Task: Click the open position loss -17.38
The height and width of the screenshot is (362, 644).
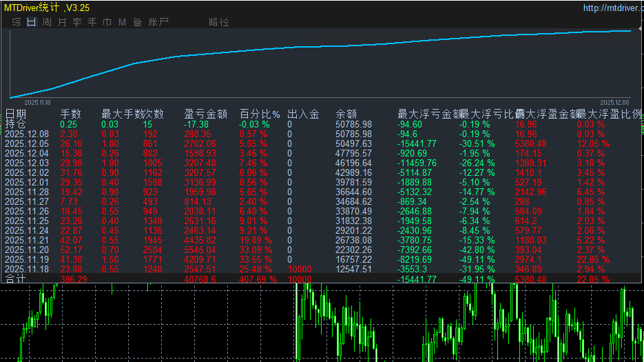Action: point(196,124)
